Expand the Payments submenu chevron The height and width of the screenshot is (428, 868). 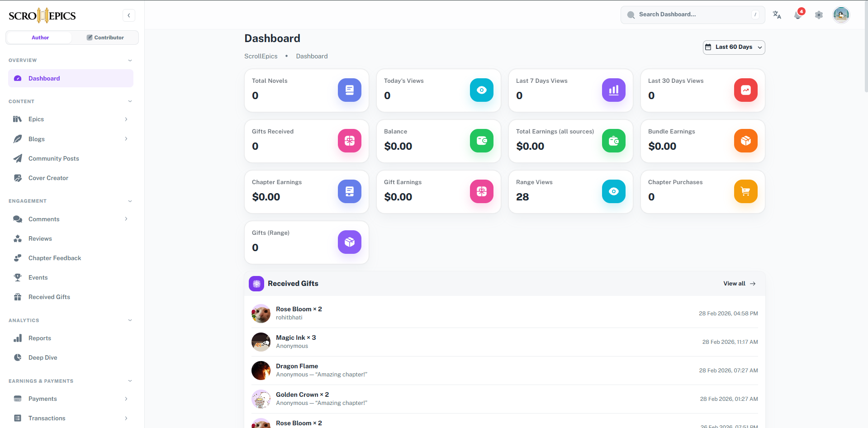click(x=126, y=399)
